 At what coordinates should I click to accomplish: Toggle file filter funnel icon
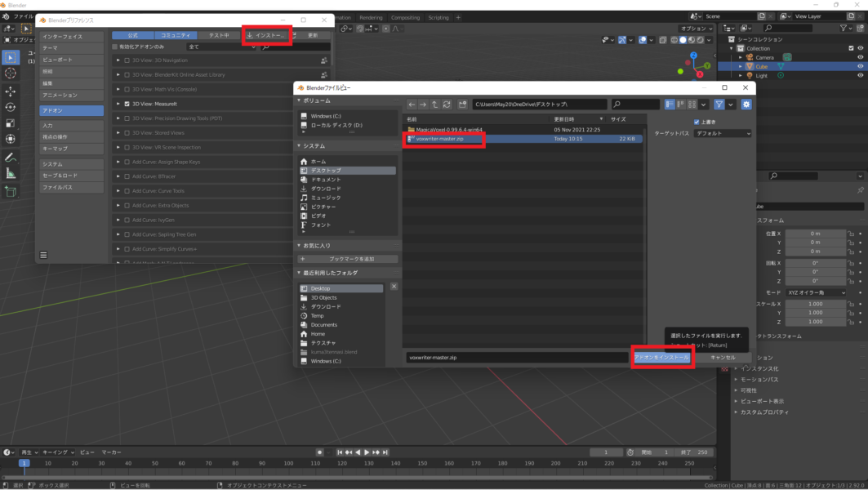[719, 104]
